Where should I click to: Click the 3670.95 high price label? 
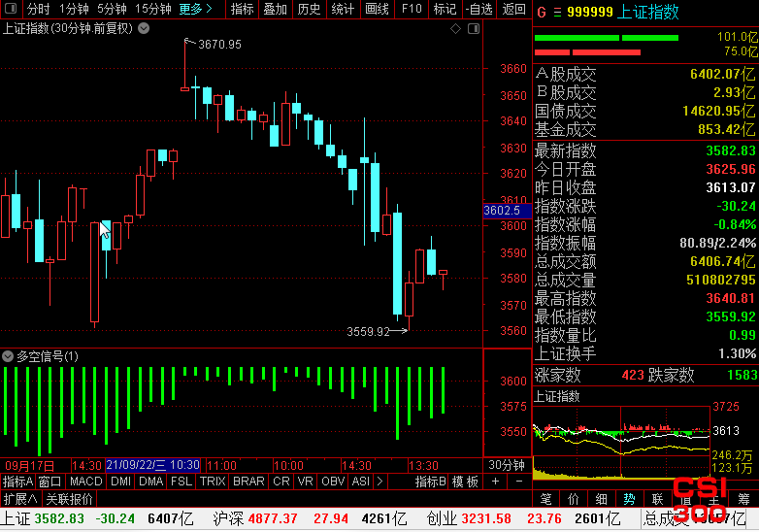tap(219, 45)
